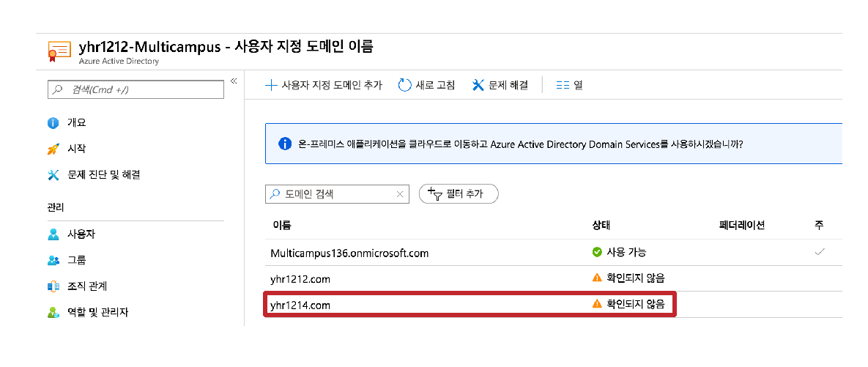The image size is (868, 367).
Task: Click the group icon beside 그룹
Action: [53, 260]
